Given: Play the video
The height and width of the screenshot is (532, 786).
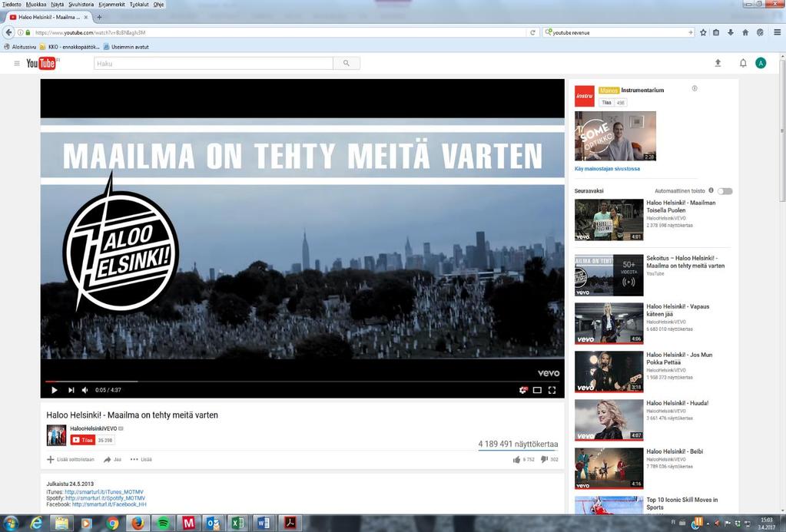Looking at the screenshot, I should tap(54, 390).
